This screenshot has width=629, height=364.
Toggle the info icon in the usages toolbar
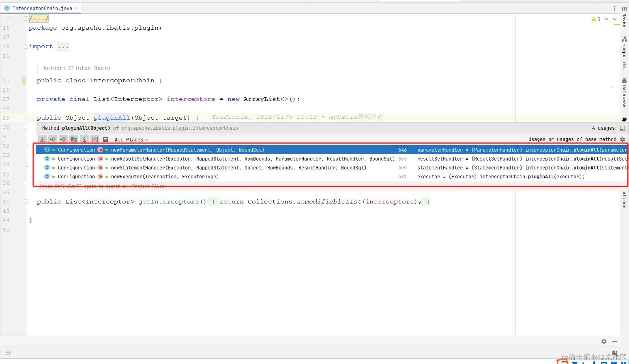pos(84,139)
